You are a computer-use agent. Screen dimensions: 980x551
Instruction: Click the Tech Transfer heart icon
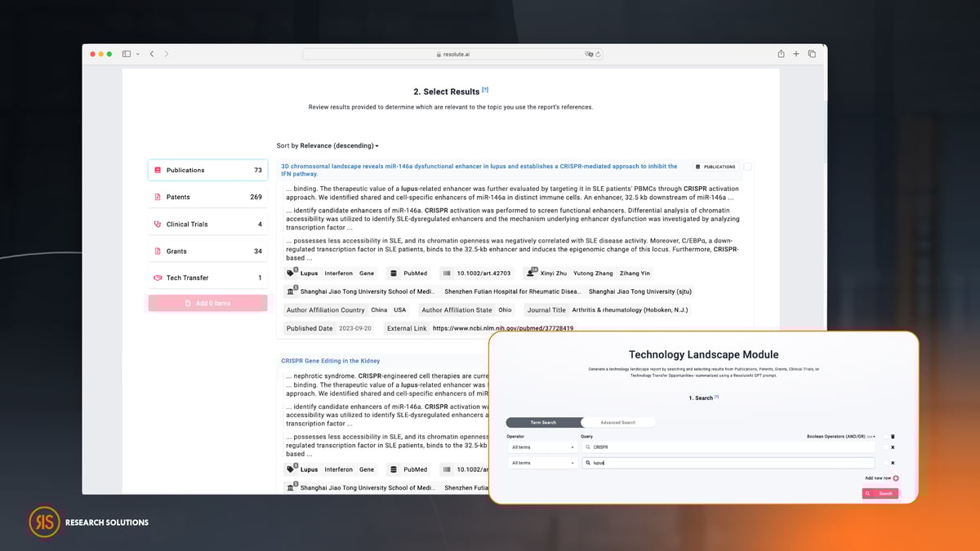coord(157,277)
